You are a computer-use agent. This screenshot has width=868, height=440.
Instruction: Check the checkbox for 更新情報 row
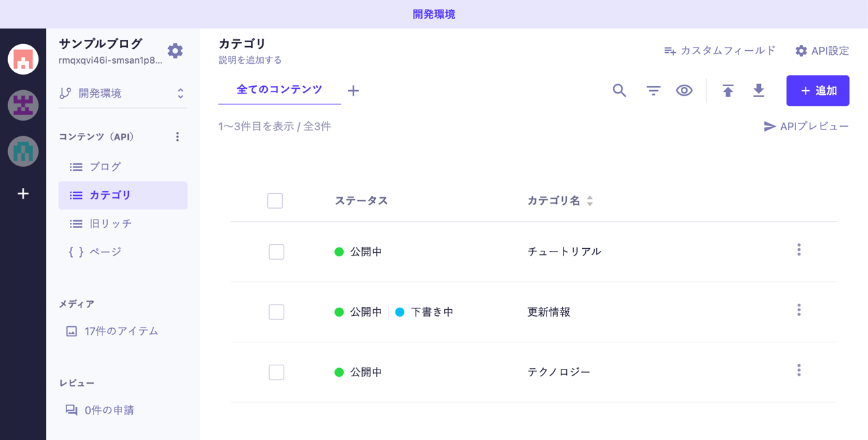click(x=276, y=312)
